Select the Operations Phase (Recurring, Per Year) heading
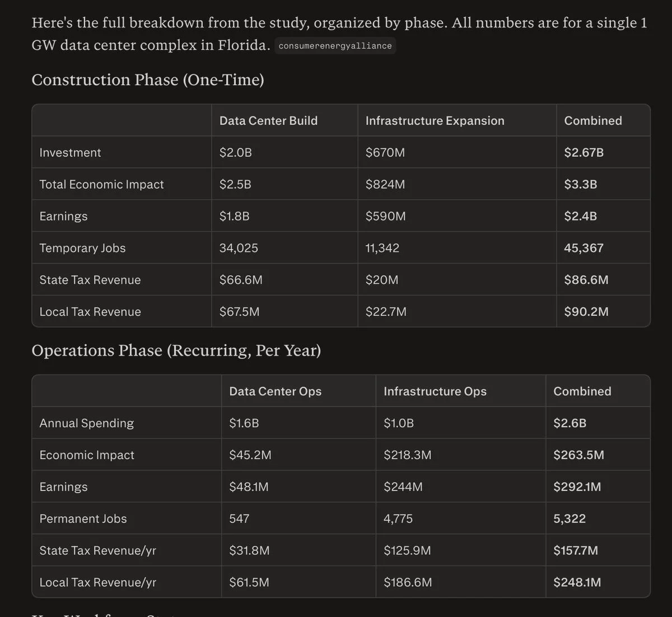 coord(176,350)
